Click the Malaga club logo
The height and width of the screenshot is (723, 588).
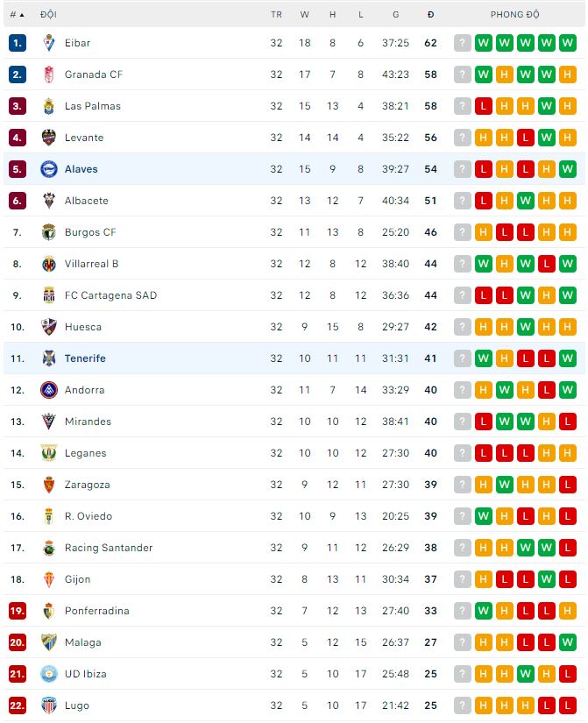(x=48, y=642)
